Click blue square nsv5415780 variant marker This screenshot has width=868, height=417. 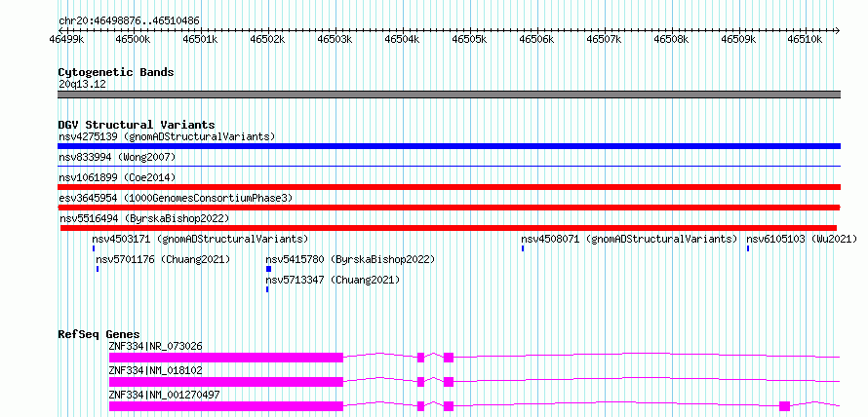pos(268,269)
